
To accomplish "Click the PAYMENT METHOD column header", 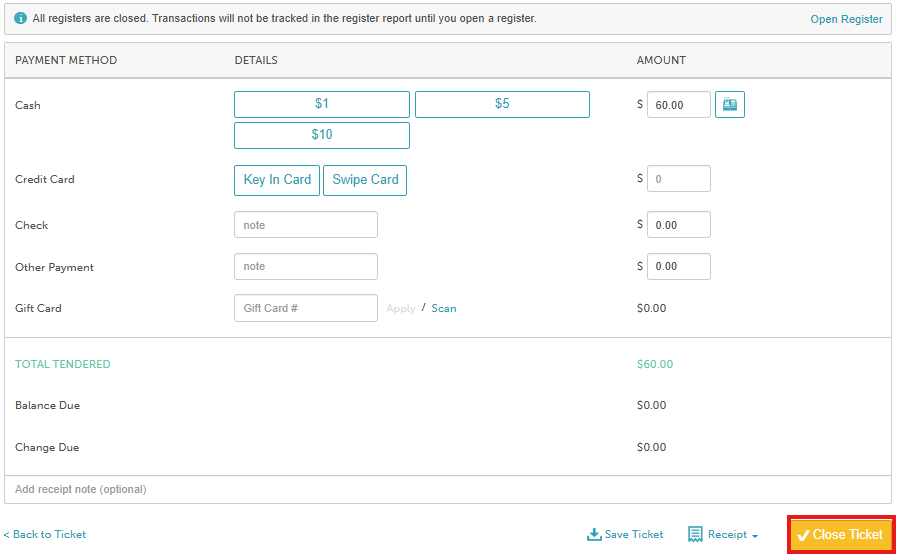I will pos(66,60).
